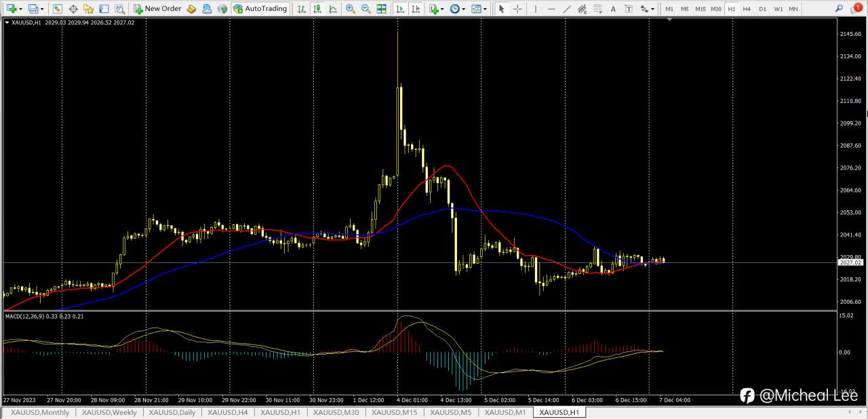The height and width of the screenshot is (419, 868).
Task: Zoom in on the chart
Action: tap(350, 9)
